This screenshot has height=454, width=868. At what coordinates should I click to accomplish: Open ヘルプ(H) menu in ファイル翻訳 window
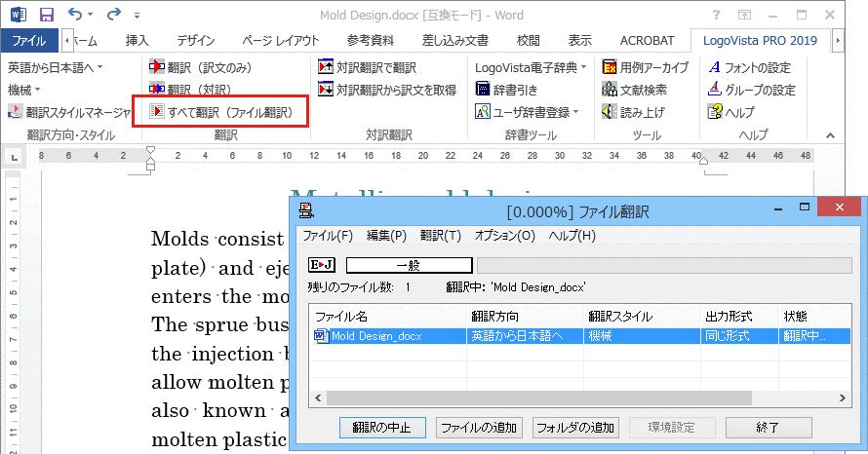572,236
